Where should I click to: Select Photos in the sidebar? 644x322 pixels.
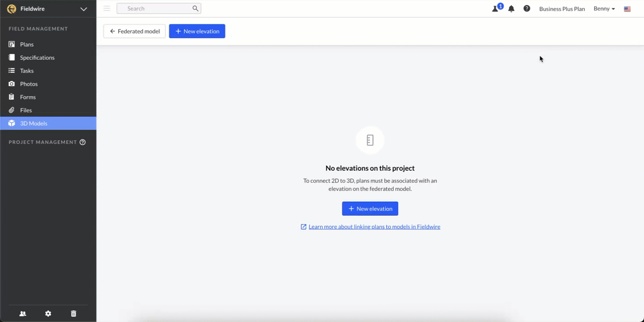(x=28, y=84)
